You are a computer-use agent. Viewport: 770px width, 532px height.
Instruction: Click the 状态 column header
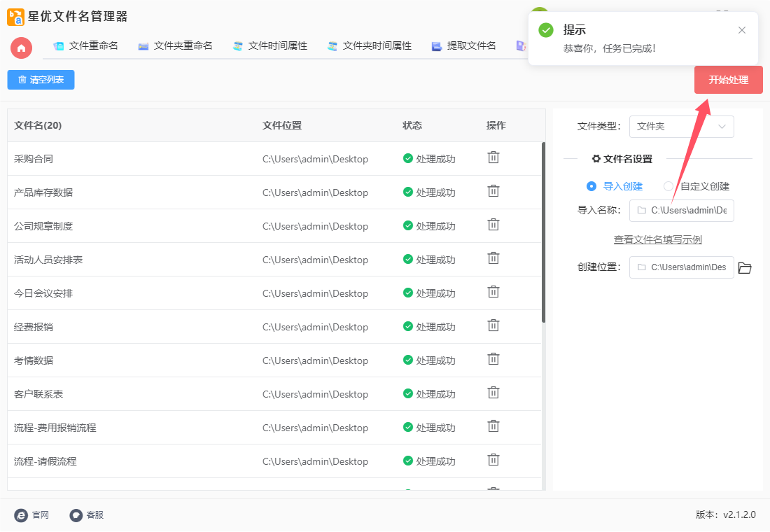pyautogui.click(x=412, y=125)
